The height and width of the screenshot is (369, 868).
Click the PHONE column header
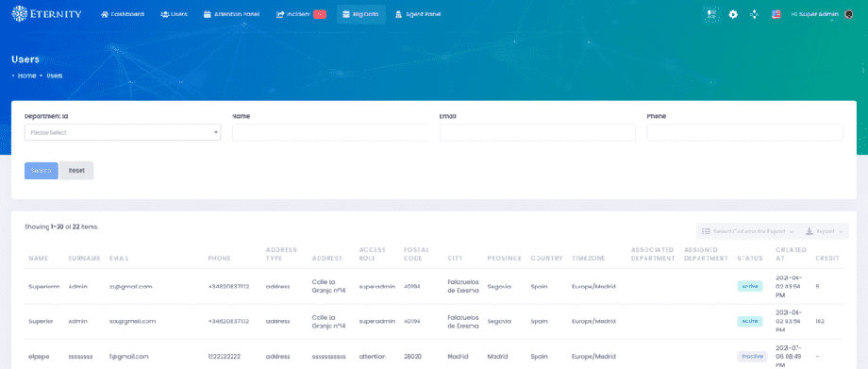[219, 259]
